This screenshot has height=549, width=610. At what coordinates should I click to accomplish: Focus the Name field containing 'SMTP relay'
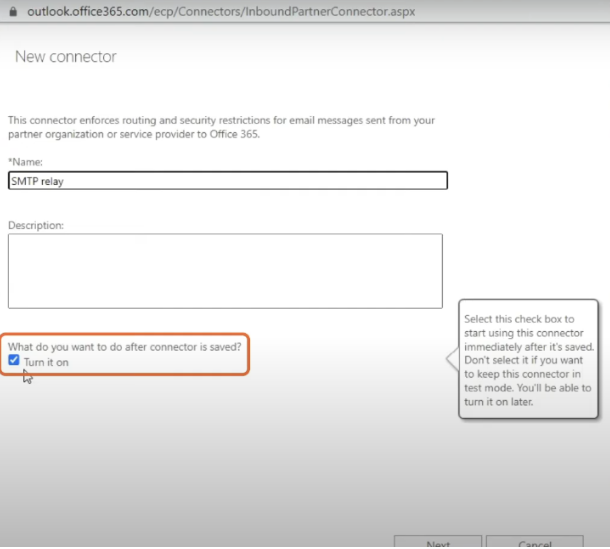(x=227, y=181)
